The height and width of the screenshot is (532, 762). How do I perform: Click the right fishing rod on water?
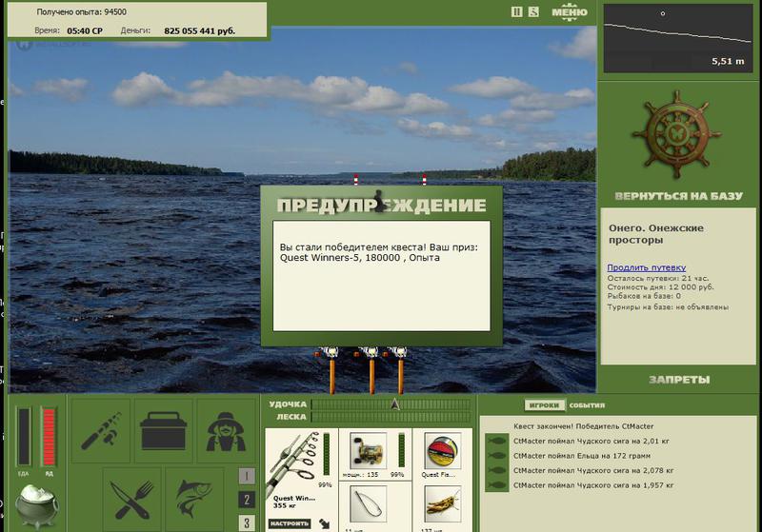pos(400,370)
